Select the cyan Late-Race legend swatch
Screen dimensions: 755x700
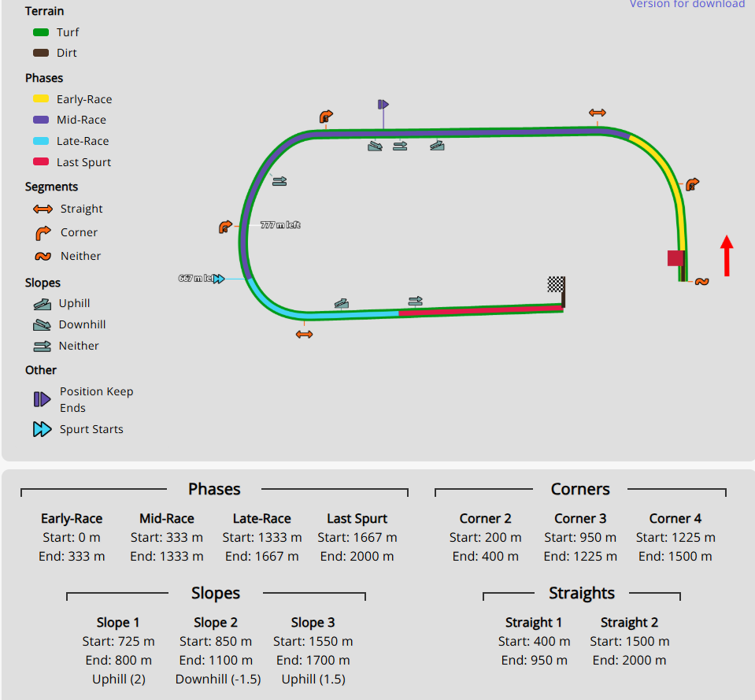tap(41, 141)
